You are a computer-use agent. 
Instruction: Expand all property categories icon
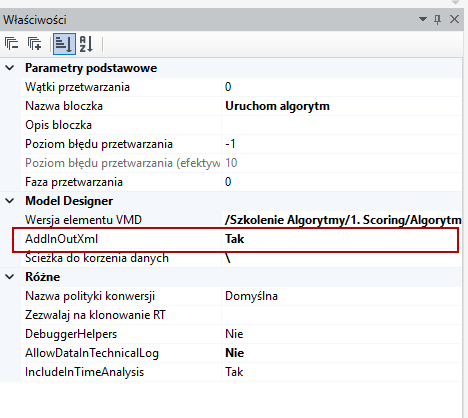pyautogui.click(x=34, y=44)
